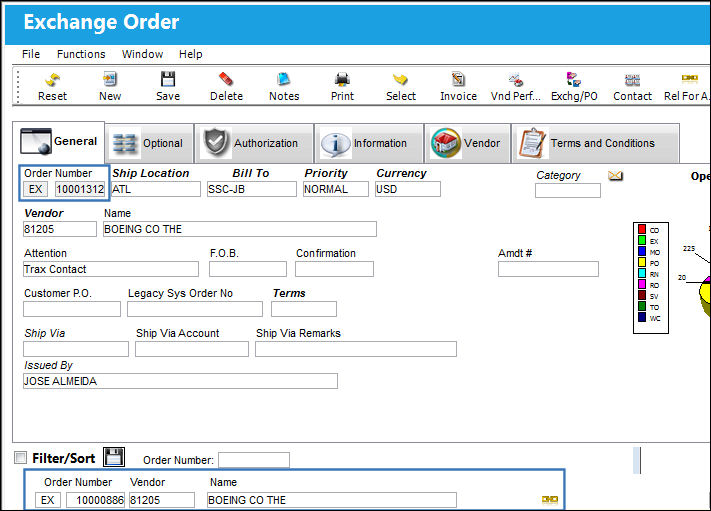Click the Amdt # field
This screenshot has height=511, width=711.
pyautogui.click(x=548, y=269)
